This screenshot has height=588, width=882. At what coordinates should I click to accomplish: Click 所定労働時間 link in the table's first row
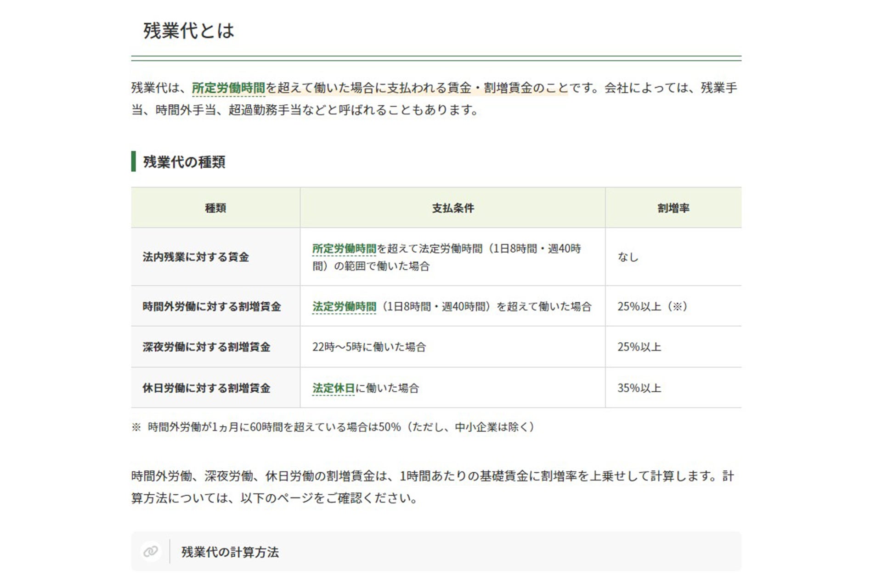tap(344, 249)
